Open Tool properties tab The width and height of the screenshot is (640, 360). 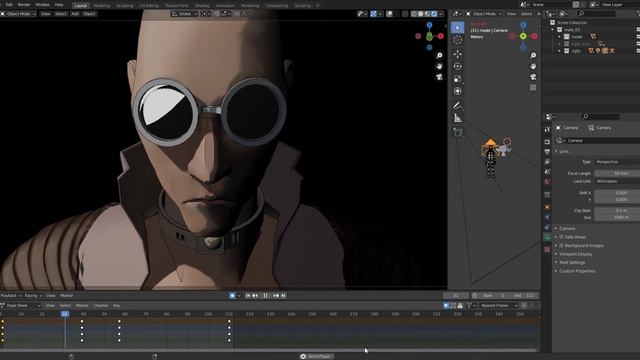pyautogui.click(x=547, y=129)
